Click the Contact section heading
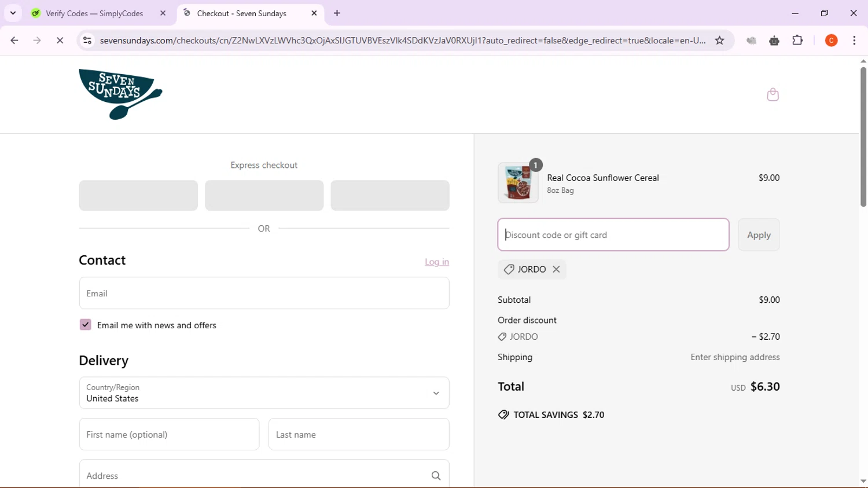 pyautogui.click(x=102, y=260)
